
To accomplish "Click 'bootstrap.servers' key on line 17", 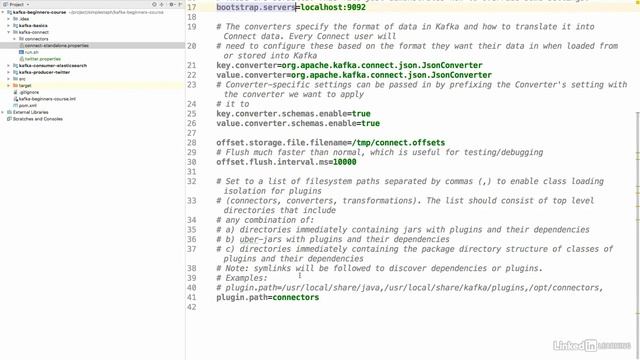I will click(256, 7).
